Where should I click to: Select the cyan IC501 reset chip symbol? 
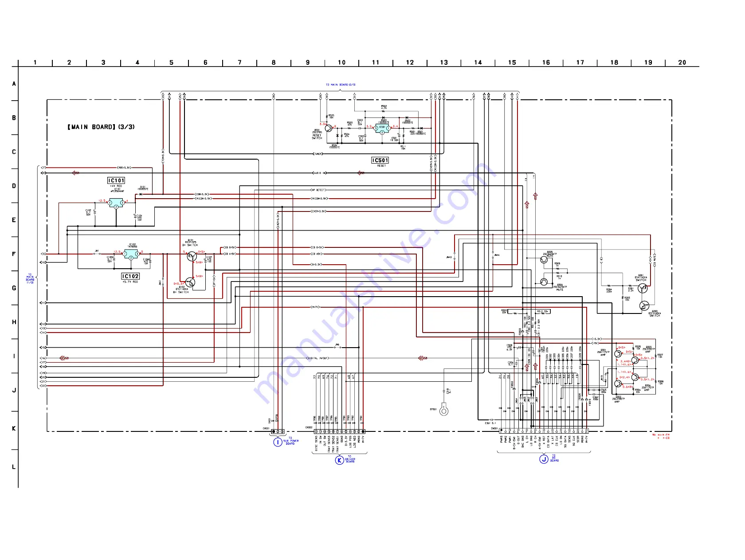pos(382,128)
